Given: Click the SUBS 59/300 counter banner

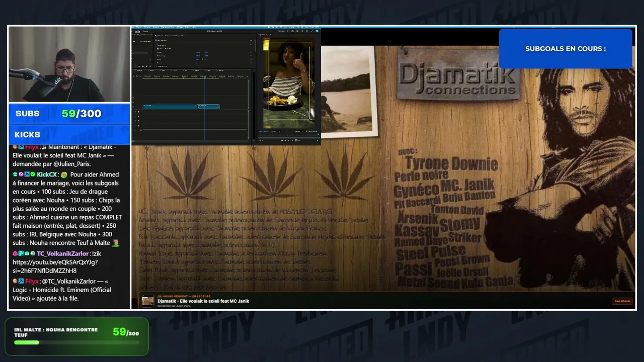Looking at the screenshot, I should coord(69,114).
